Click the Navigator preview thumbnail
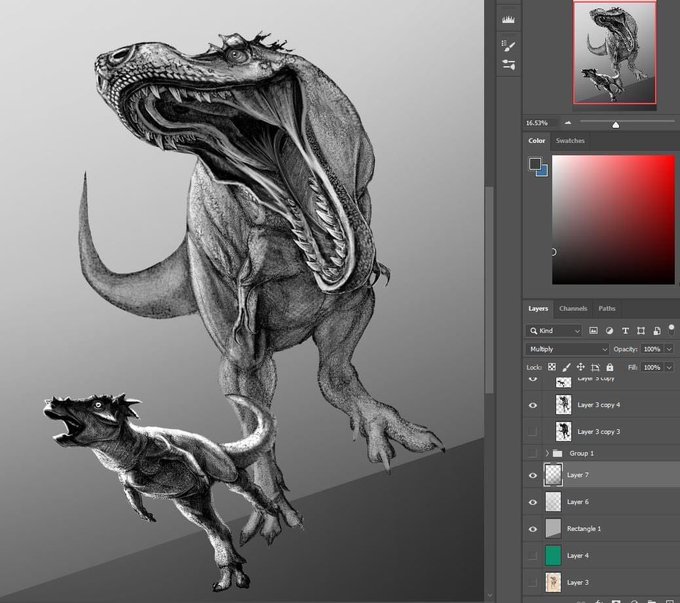 615,52
